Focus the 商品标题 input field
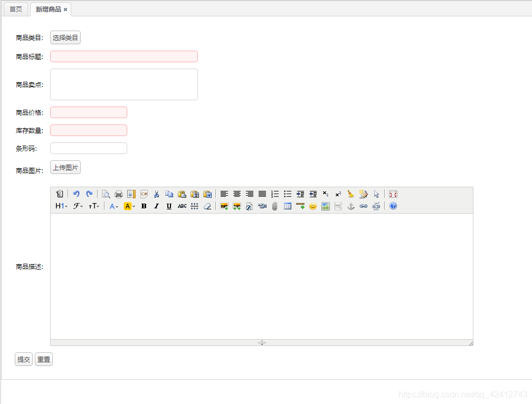Screen dimensions: 532x404 point(124,56)
